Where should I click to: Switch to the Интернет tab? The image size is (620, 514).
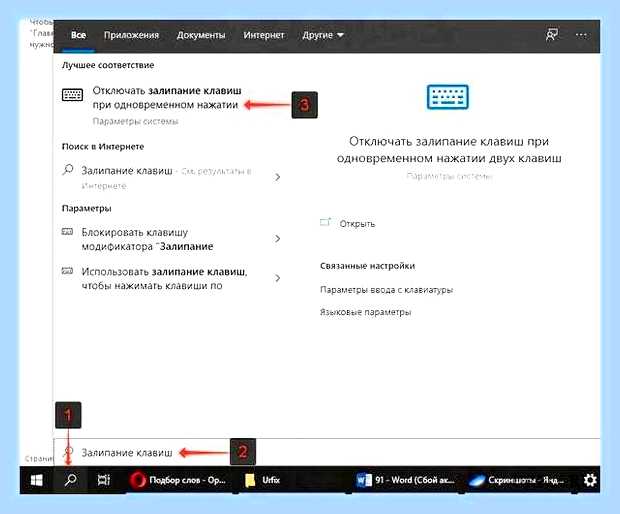pos(264,35)
